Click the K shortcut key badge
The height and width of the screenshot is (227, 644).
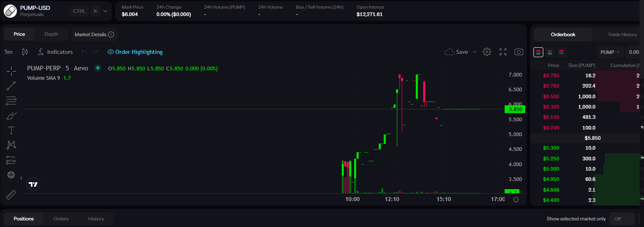95,11
